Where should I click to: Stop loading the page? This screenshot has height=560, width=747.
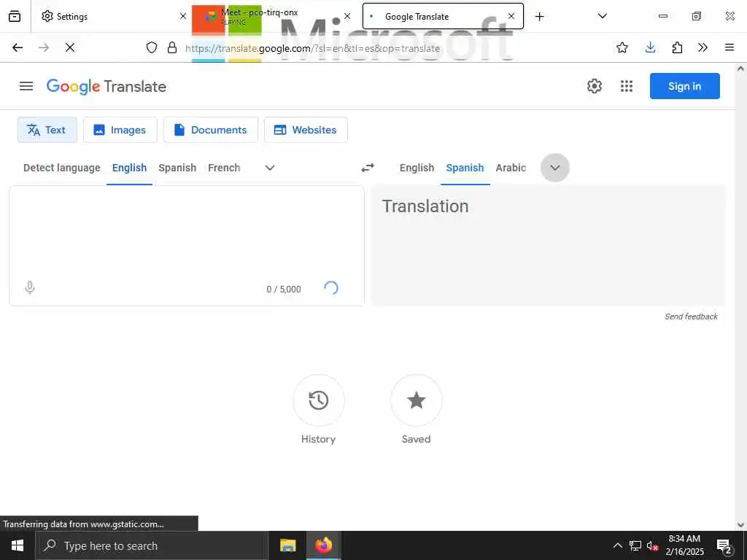pos(70,47)
